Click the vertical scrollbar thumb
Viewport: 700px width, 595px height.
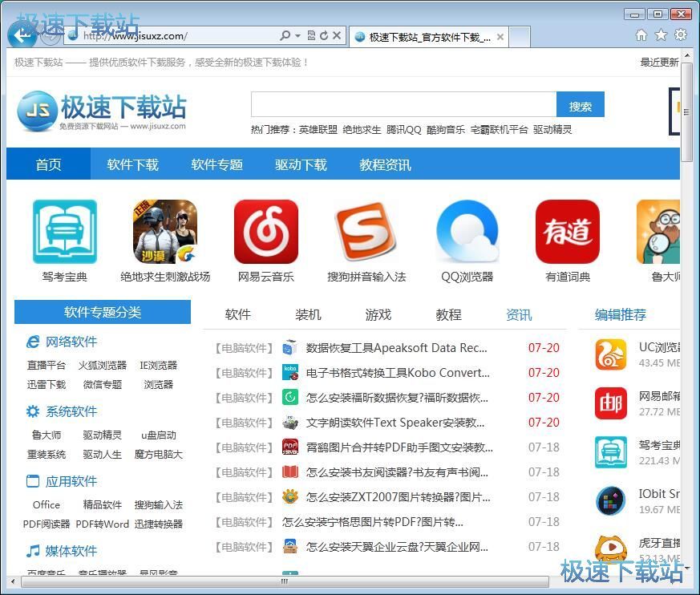[687, 112]
